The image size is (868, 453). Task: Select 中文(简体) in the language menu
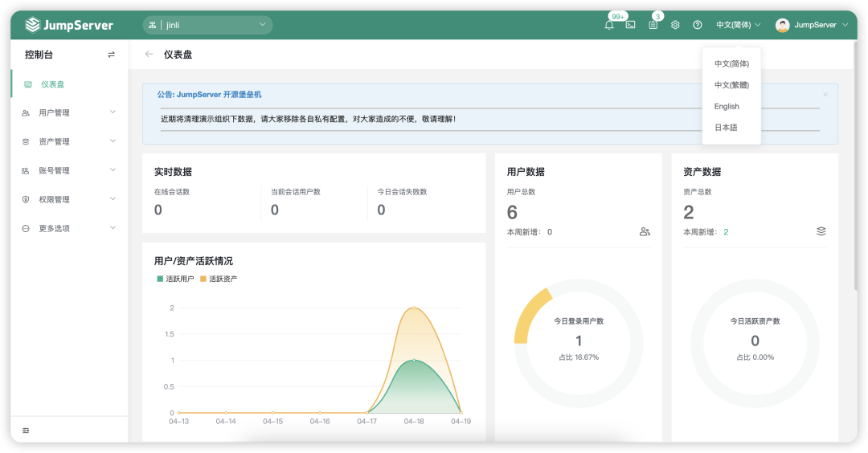(731, 63)
